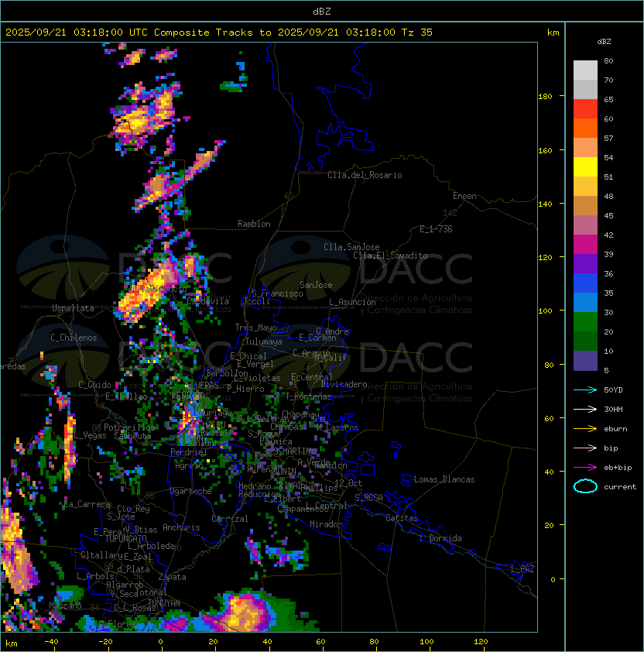Click the '12_Oct' map label

[x=348, y=483]
